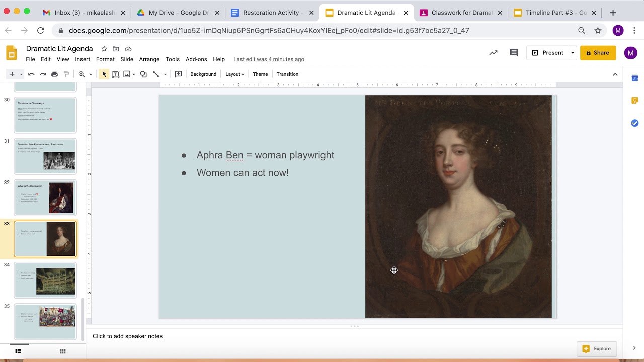Click the Background button
This screenshot has height=362, width=644.
[203, 74]
